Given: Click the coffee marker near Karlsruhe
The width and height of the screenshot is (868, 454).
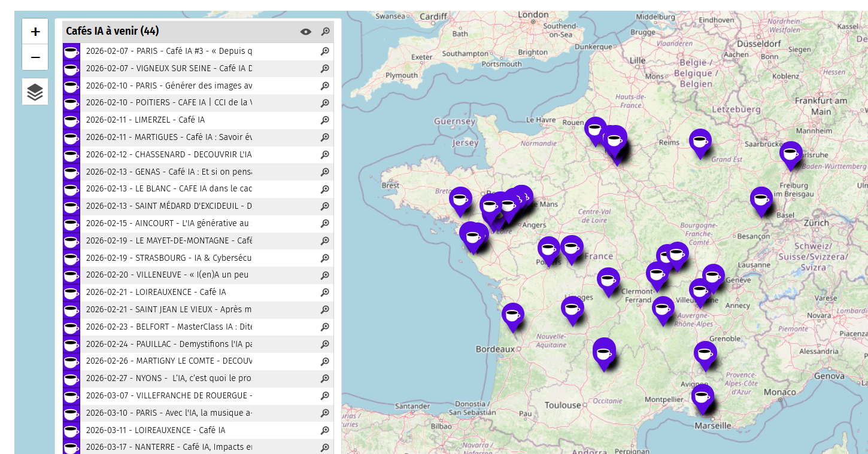Looking at the screenshot, I should (x=790, y=153).
